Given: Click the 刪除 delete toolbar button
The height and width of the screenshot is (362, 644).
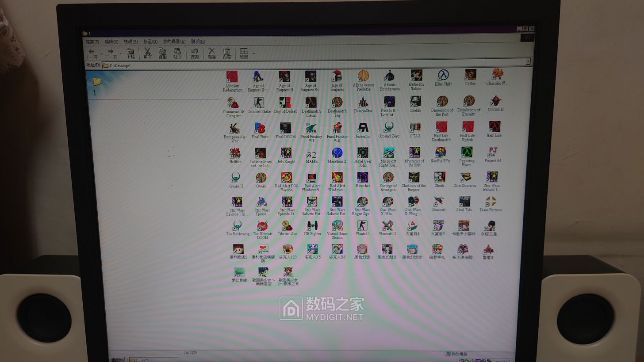Looking at the screenshot, I should point(212,53).
